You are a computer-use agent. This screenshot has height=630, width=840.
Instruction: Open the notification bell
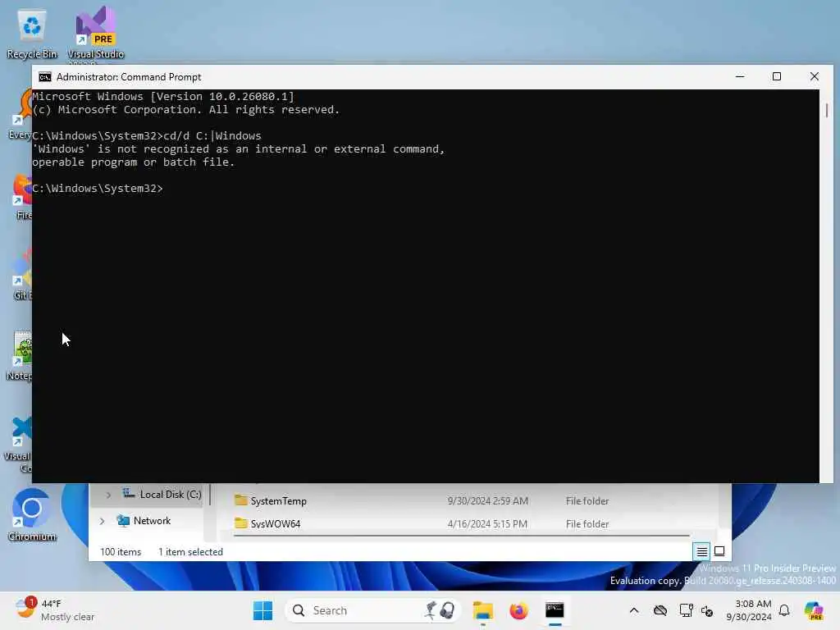tap(784, 610)
